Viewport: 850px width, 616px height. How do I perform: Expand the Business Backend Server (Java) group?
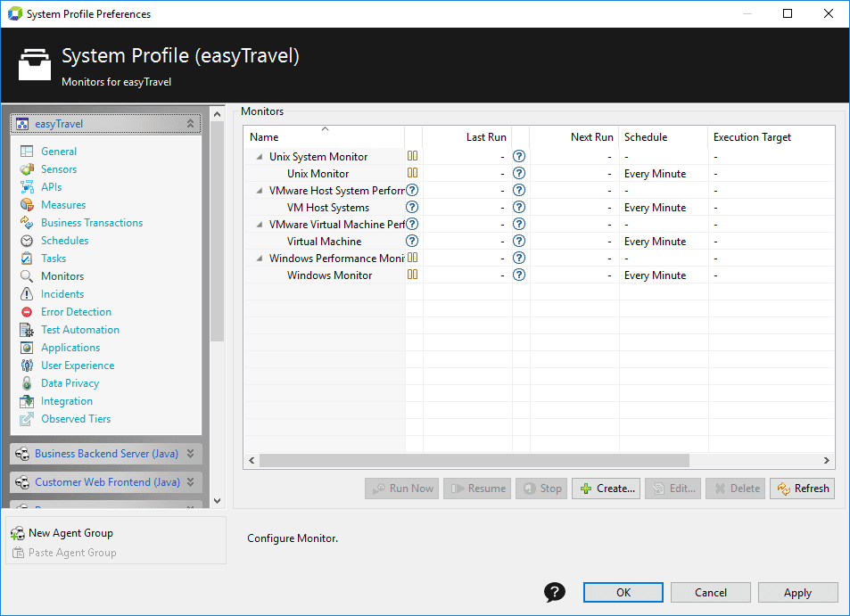click(x=190, y=454)
